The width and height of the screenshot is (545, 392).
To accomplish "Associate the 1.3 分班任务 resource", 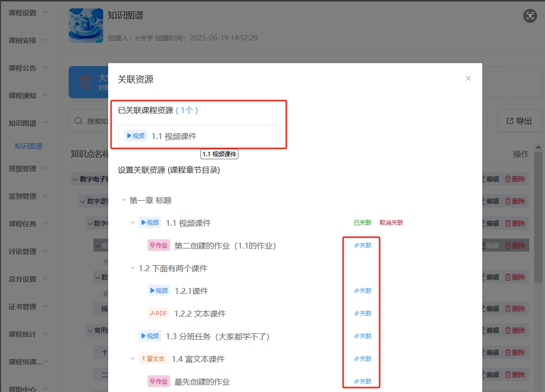I will [x=363, y=336].
